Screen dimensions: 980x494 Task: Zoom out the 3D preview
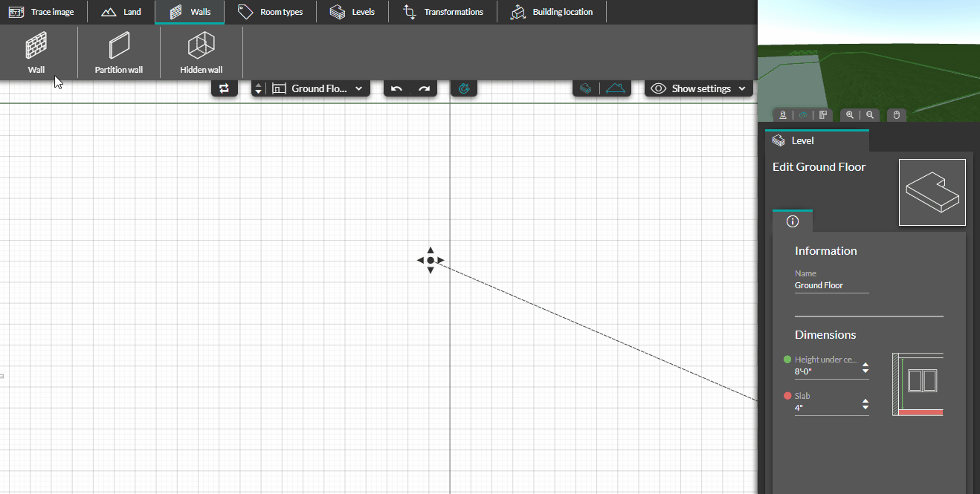pos(870,115)
